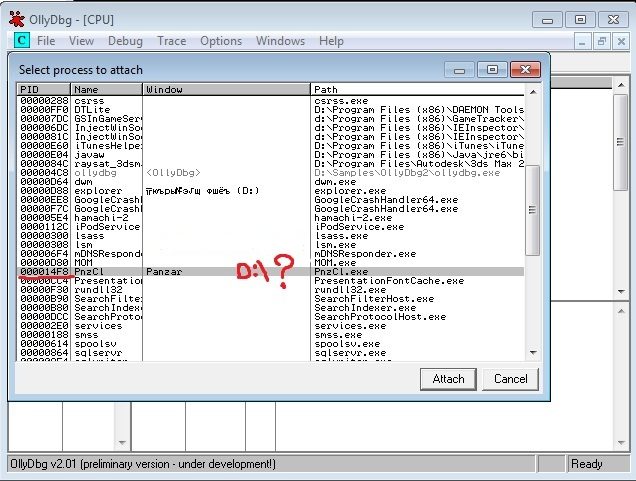
Task: Restore the inner CPU child window
Action: coord(601,41)
